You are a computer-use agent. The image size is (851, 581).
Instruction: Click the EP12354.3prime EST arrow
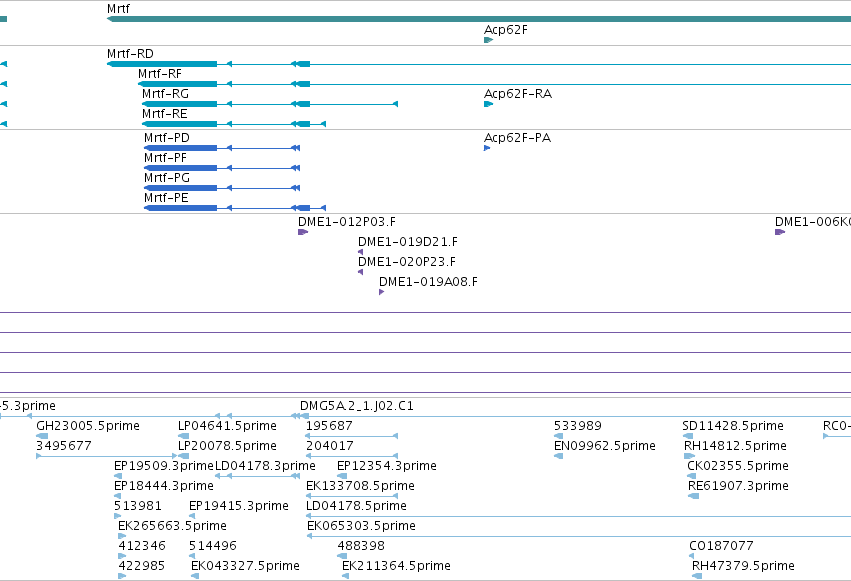click(x=342, y=476)
